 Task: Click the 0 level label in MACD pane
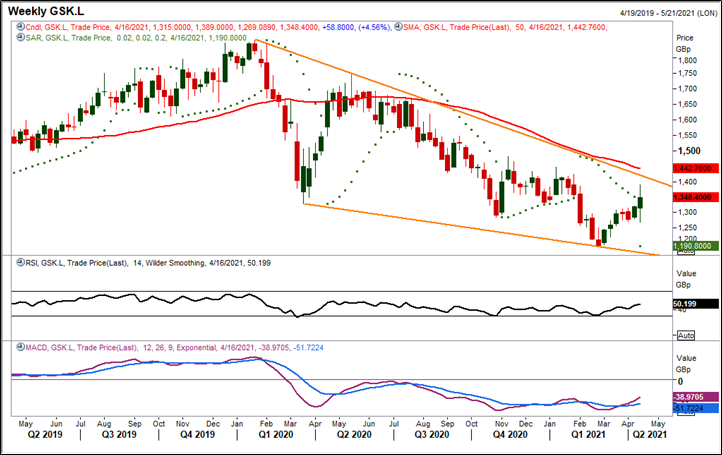coord(681,381)
